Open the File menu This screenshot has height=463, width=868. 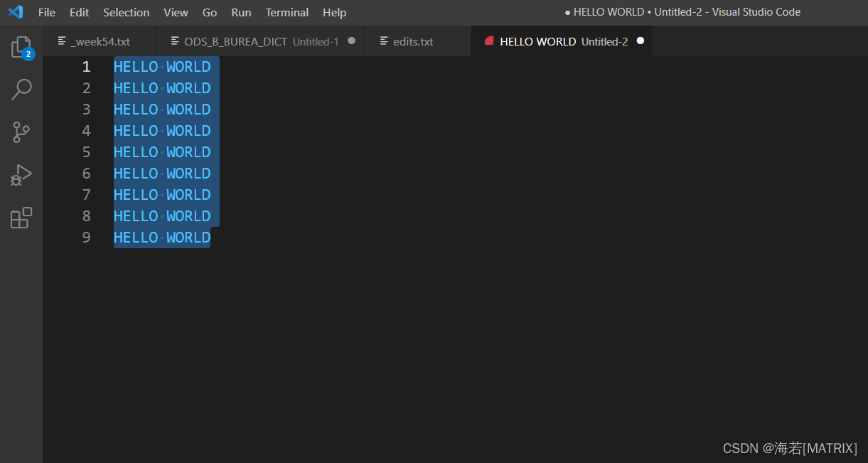[46, 12]
